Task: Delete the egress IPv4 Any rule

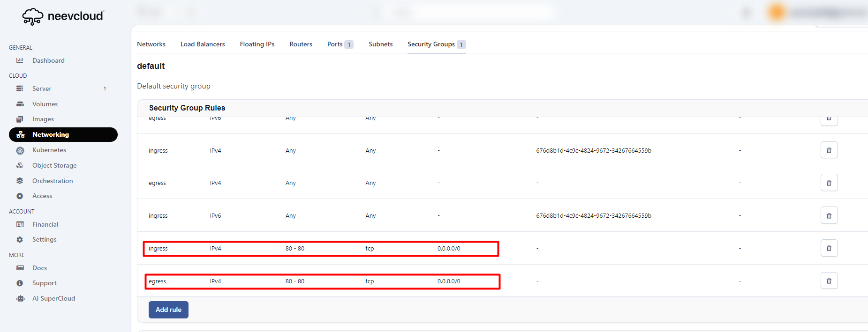Action: coord(829,183)
